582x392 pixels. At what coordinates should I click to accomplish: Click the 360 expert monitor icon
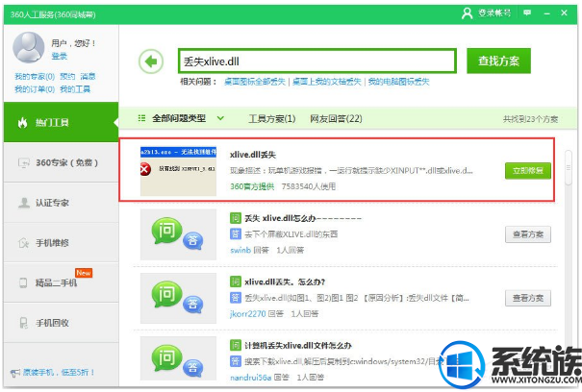[x=24, y=162]
